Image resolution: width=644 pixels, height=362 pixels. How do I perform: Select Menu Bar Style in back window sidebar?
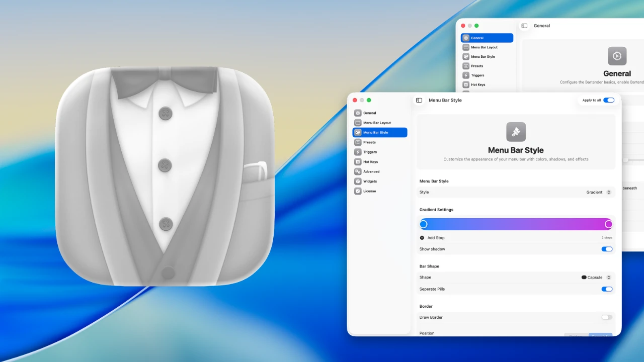[x=483, y=57]
